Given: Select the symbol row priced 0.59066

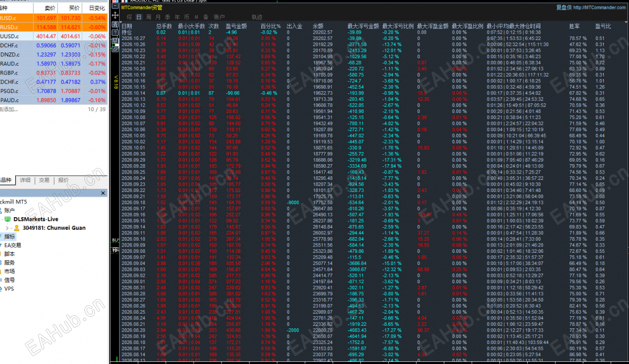Looking at the screenshot, I should [x=54, y=45].
